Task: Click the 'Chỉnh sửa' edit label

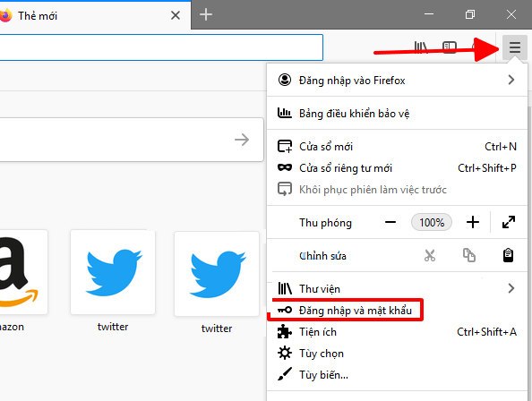Action: pyautogui.click(x=322, y=256)
